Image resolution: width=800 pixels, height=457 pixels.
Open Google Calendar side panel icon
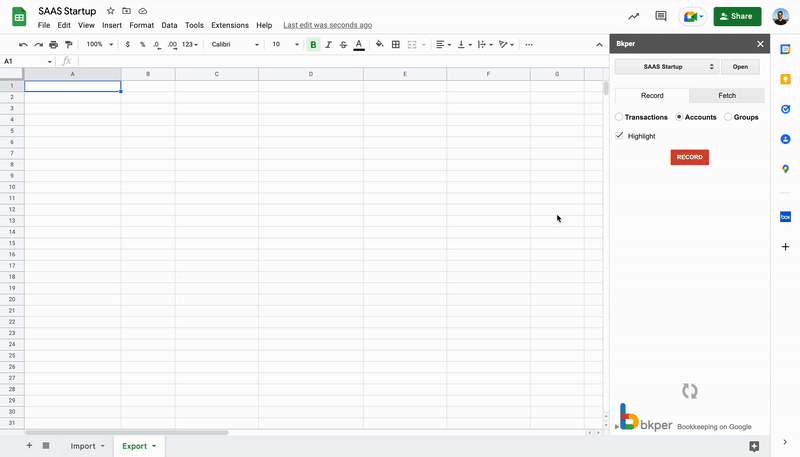point(785,49)
